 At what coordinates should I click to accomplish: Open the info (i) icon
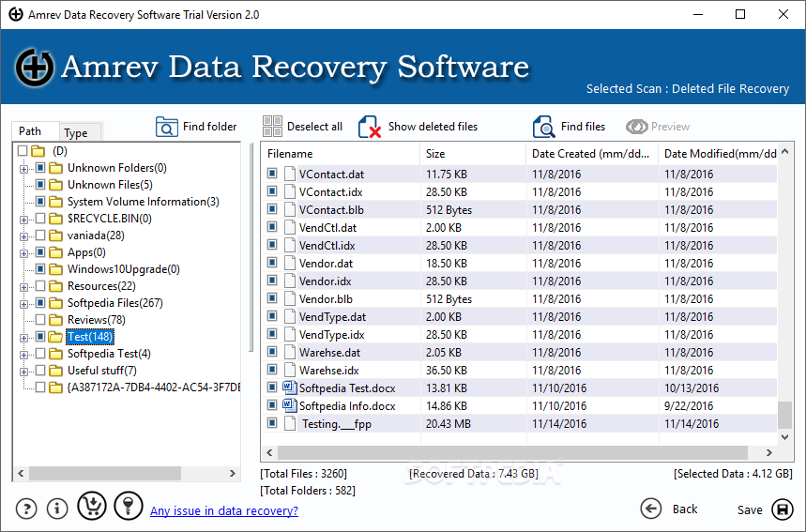pyautogui.click(x=57, y=509)
